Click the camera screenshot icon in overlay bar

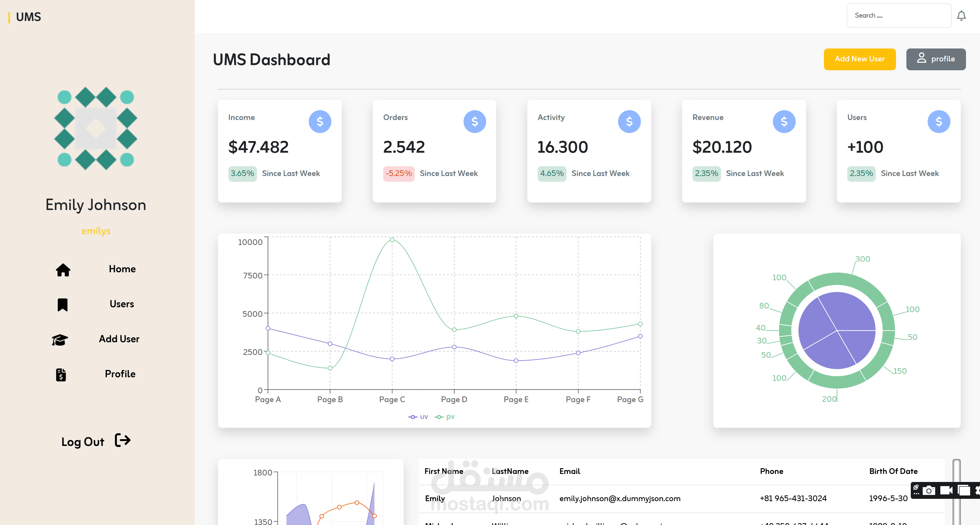(929, 490)
